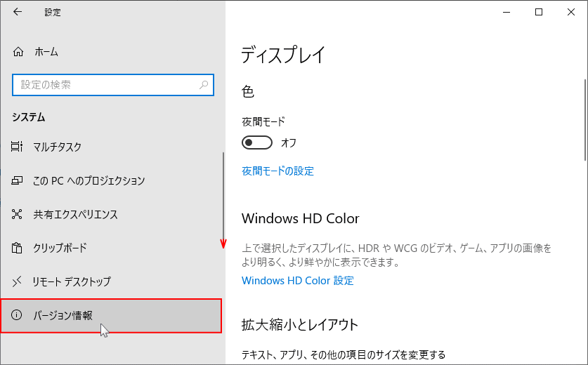Maximize the Settings window
The height and width of the screenshot is (365, 588).
pyautogui.click(x=539, y=12)
